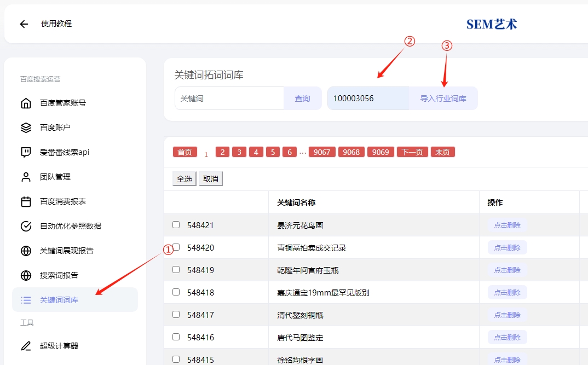Check the box for row 548421
Image resolution: width=588 pixels, height=365 pixels.
click(x=176, y=224)
